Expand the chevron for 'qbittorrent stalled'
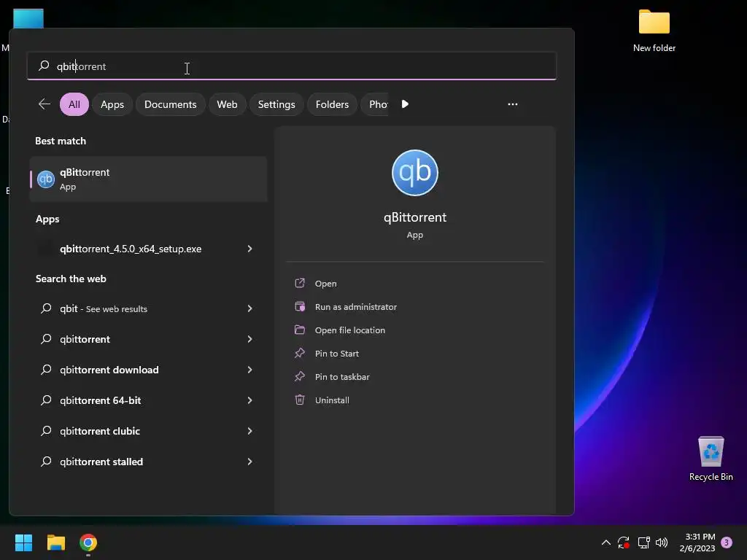Image resolution: width=747 pixels, height=560 pixels. pyautogui.click(x=249, y=462)
